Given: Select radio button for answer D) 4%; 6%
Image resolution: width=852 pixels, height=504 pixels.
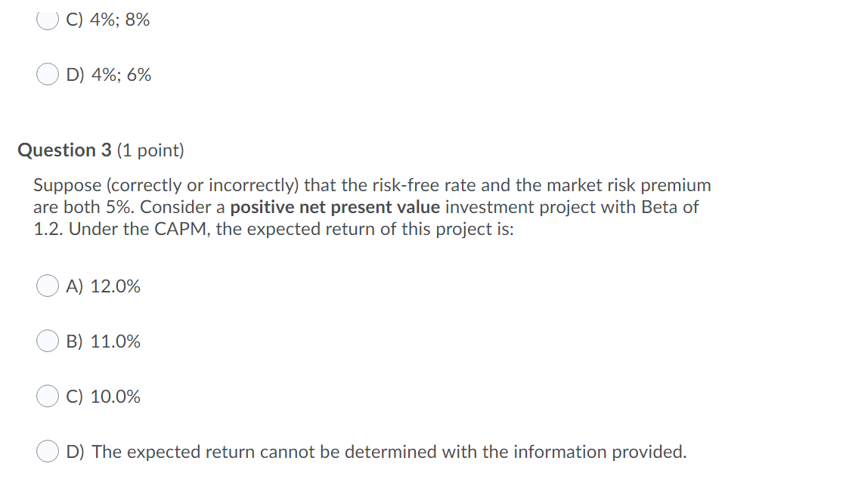Looking at the screenshot, I should pyautogui.click(x=47, y=73).
